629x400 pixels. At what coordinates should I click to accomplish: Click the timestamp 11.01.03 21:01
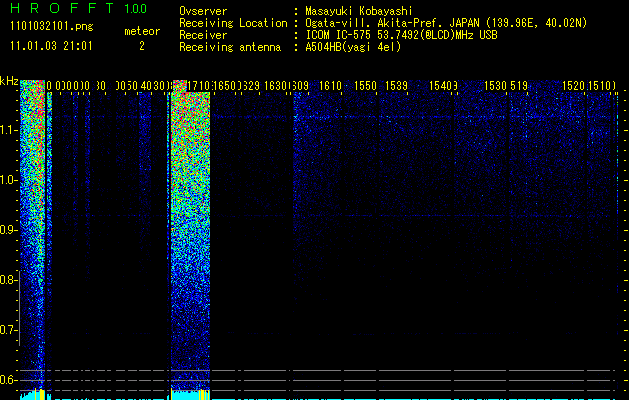[51, 46]
